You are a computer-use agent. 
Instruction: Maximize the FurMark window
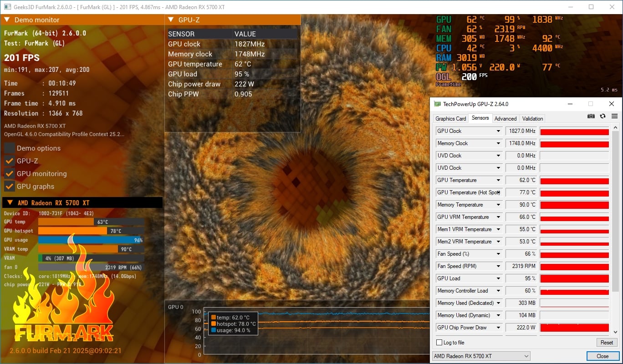pos(591,7)
